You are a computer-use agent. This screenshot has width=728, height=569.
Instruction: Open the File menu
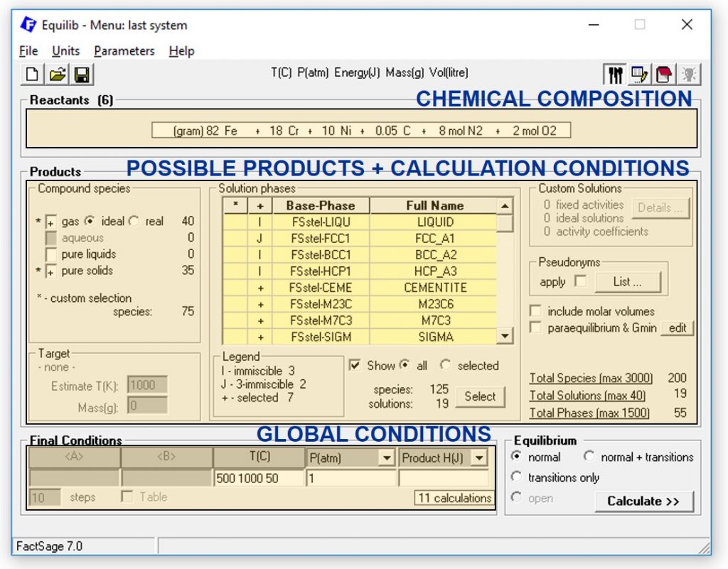point(28,51)
